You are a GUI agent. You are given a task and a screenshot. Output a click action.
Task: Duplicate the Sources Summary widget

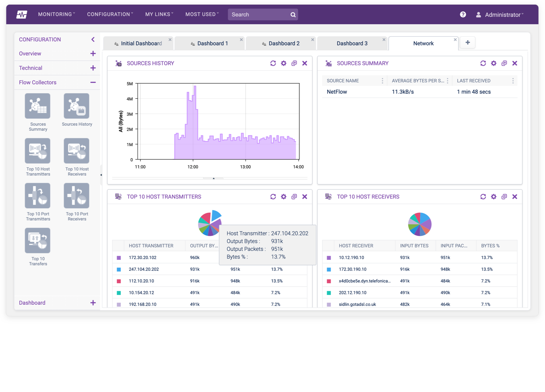504,63
